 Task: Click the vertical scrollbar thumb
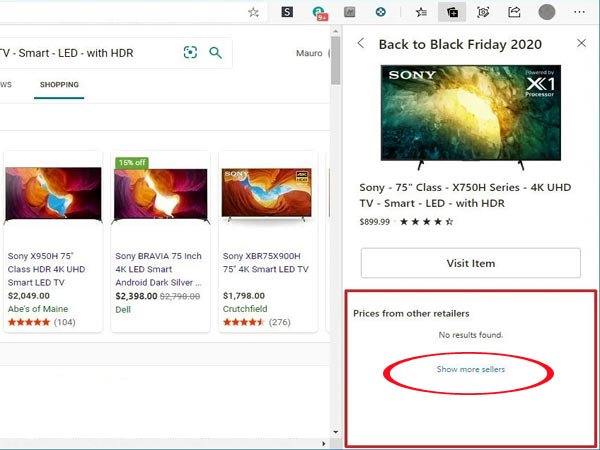tap(336, 60)
